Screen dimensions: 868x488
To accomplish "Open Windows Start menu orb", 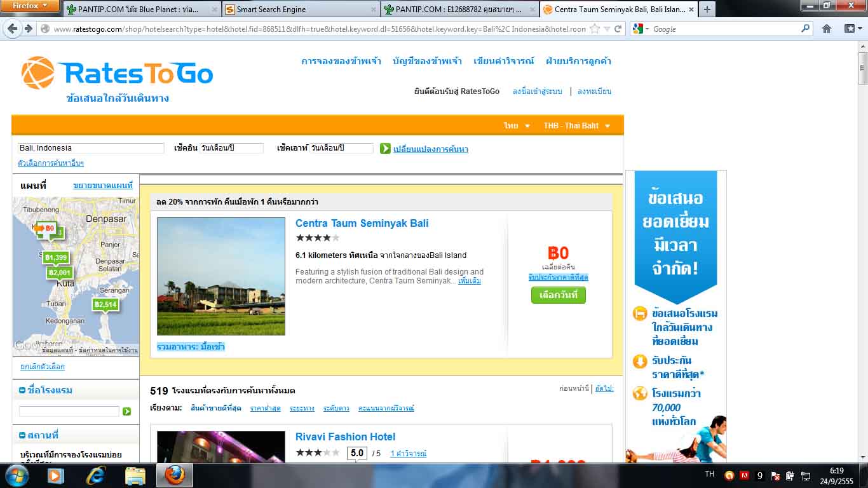I will (x=16, y=475).
